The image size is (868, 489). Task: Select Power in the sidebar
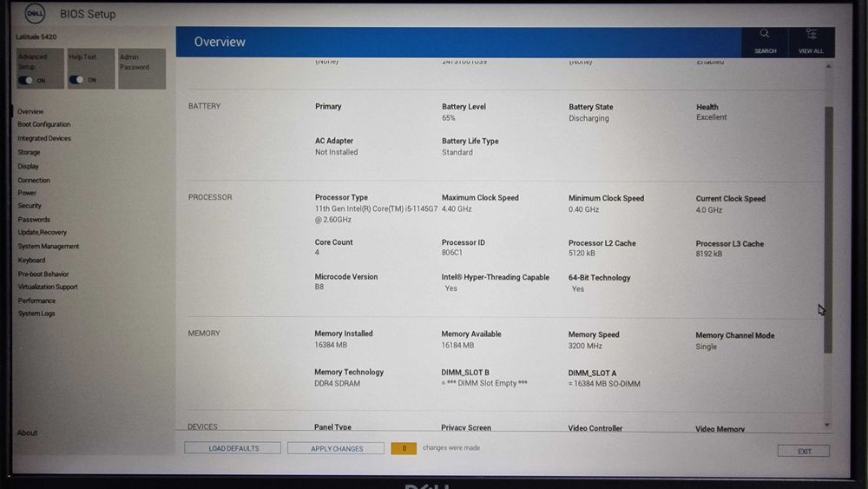(x=27, y=193)
